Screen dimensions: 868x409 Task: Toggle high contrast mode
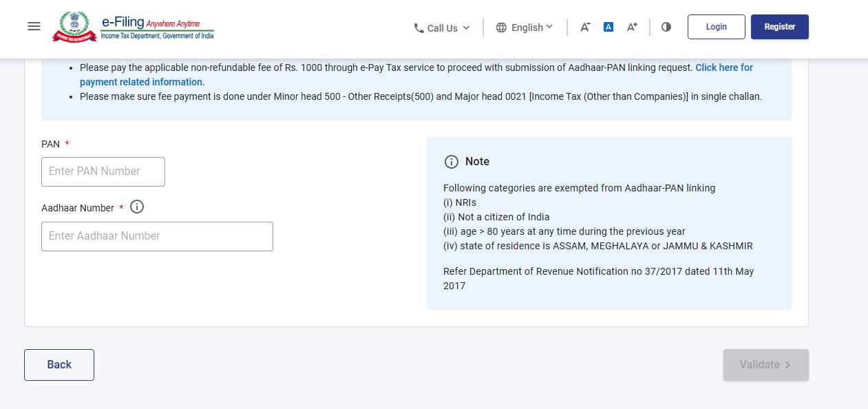click(x=666, y=27)
